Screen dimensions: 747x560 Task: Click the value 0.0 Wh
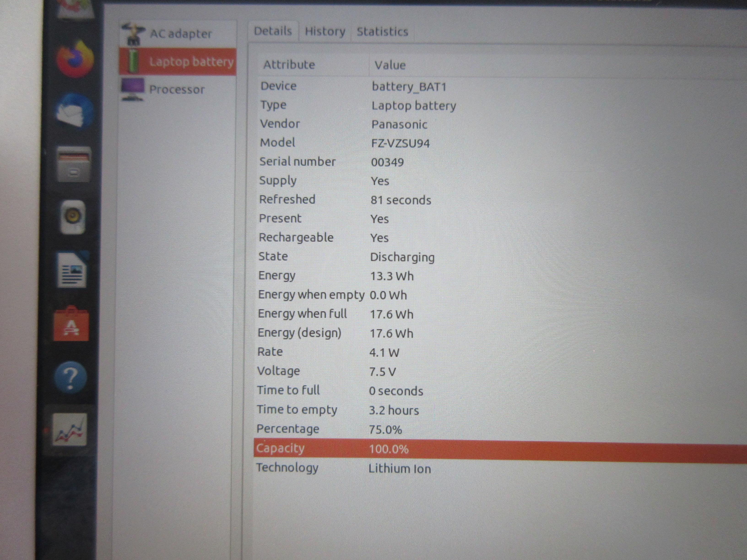click(388, 296)
